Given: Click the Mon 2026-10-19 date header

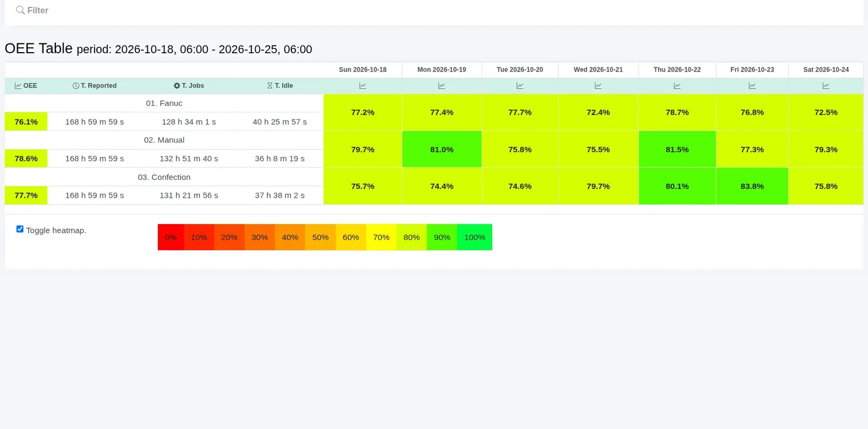Looking at the screenshot, I should coord(442,70).
